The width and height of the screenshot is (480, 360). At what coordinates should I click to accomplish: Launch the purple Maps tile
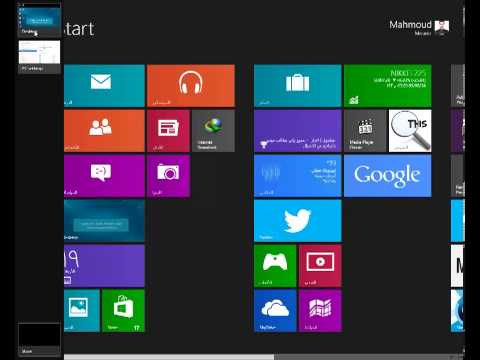(320, 311)
